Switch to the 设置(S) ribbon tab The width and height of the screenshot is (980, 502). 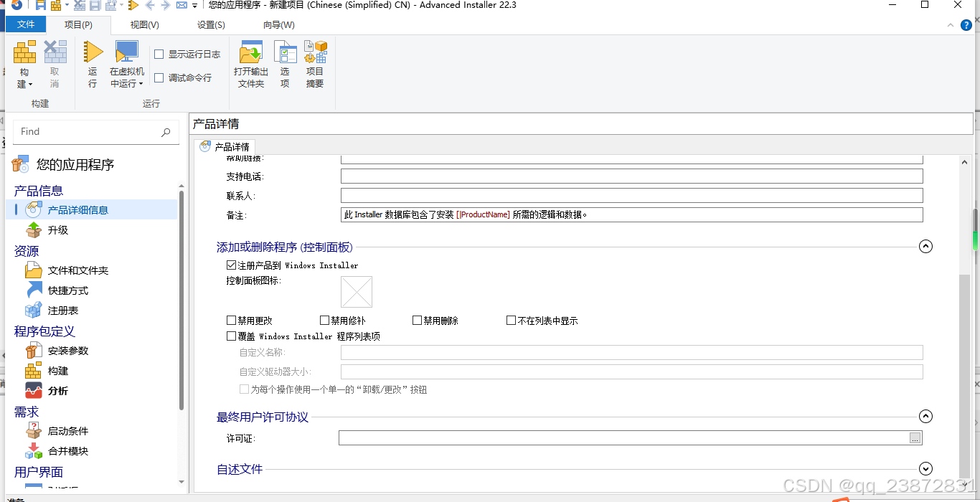(211, 24)
